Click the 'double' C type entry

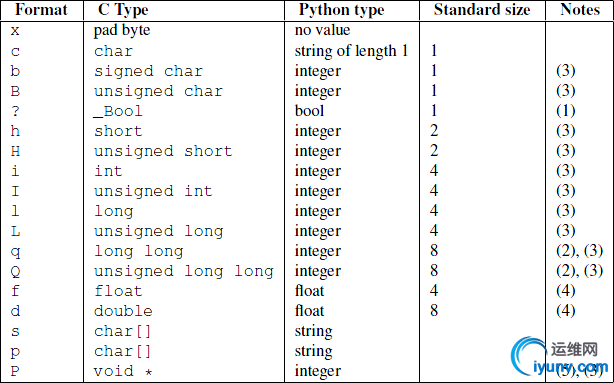[123, 311]
